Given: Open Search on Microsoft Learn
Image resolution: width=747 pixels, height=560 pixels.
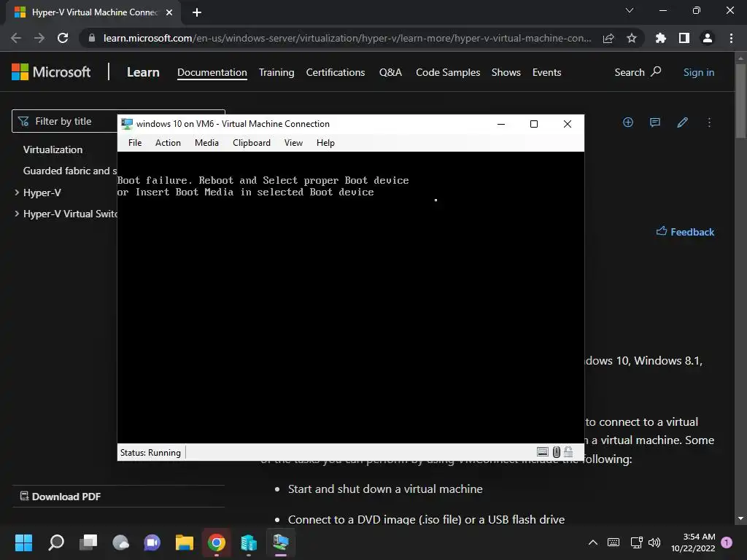Looking at the screenshot, I should point(638,72).
